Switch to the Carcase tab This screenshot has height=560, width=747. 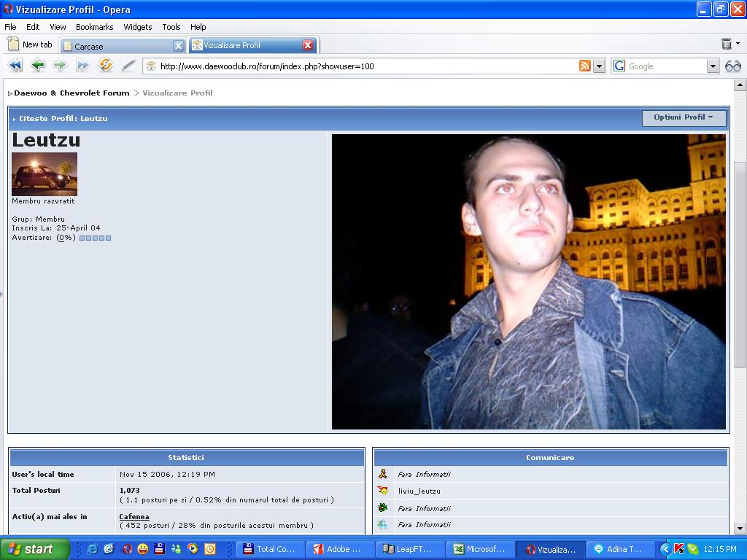pos(117,46)
